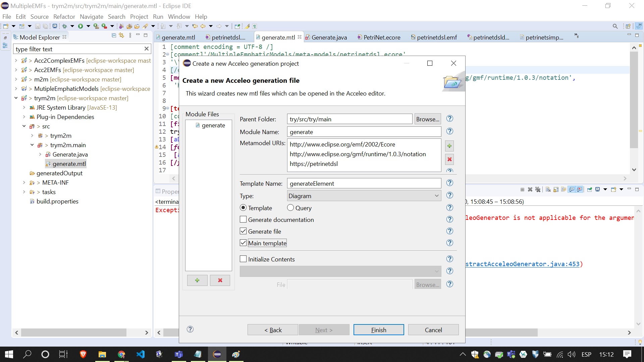The width and height of the screenshot is (644, 362).
Task: Click help icon next to Template Name
Action: point(450,183)
